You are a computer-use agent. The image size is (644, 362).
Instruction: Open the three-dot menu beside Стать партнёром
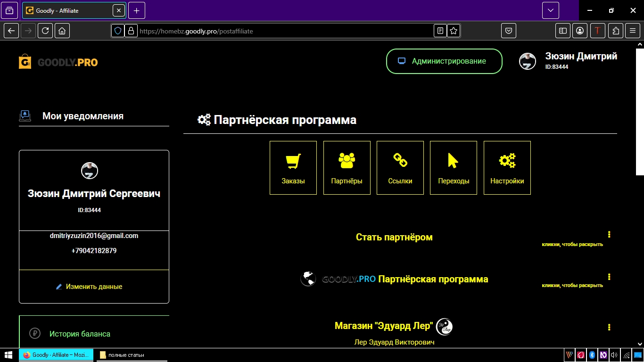click(x=609, y=234)
